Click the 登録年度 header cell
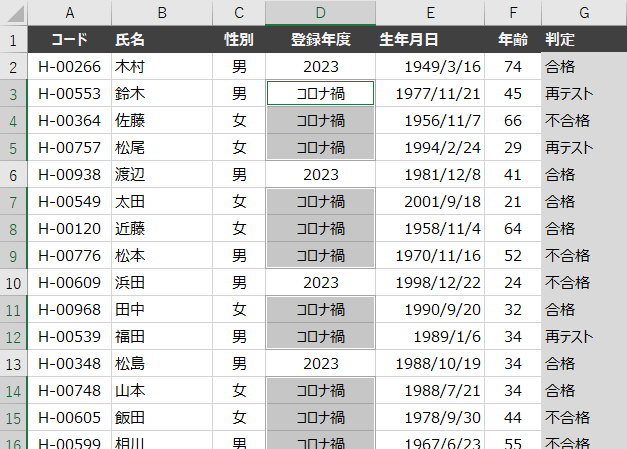This screenshot has height=449, width=627. (320, 40)
